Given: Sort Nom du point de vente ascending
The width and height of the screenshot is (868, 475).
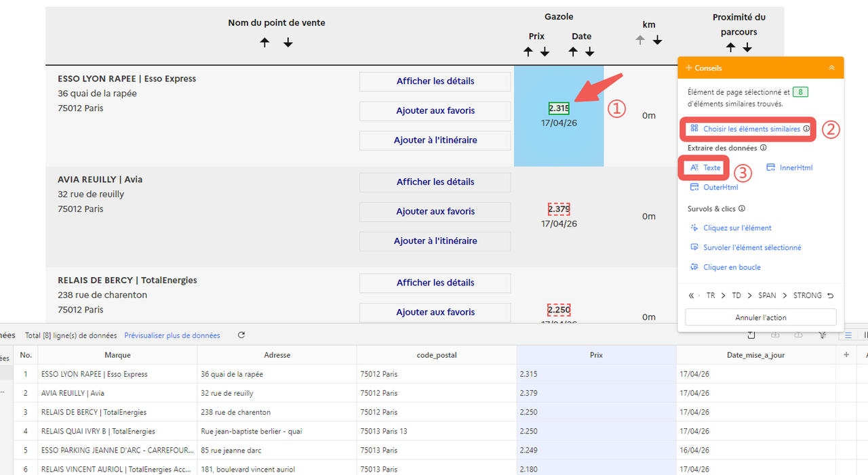Looking at the screenshot, I should pos(265,43).
